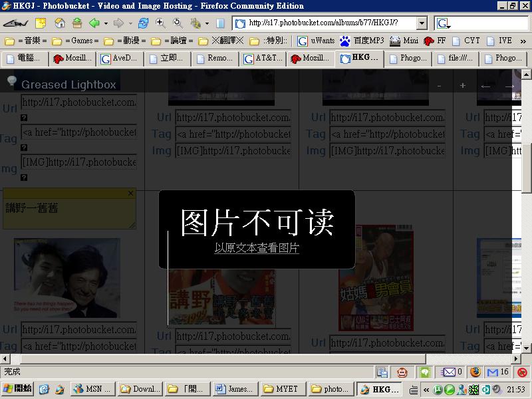Screen dimensions: 532x399
Task: Click the monkey face status bar icon
Action: (x=402, y=372)
